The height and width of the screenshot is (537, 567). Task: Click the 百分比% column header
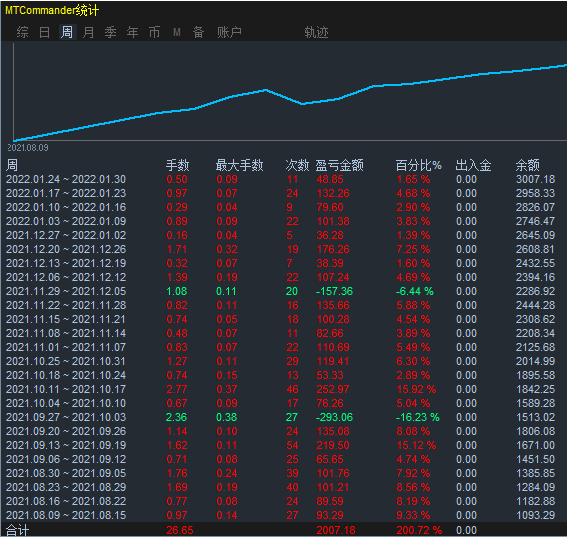tap(418, 165)
